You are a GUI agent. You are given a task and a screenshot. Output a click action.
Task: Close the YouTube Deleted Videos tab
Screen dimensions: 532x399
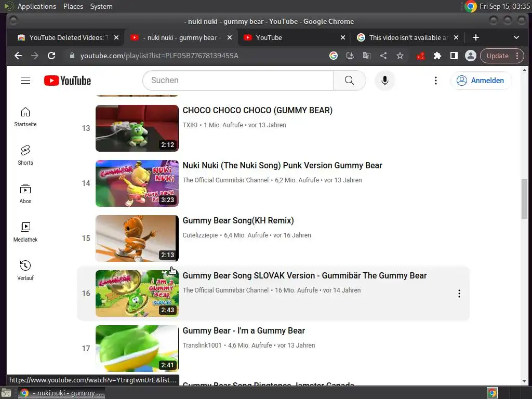[x=116, y=37]
